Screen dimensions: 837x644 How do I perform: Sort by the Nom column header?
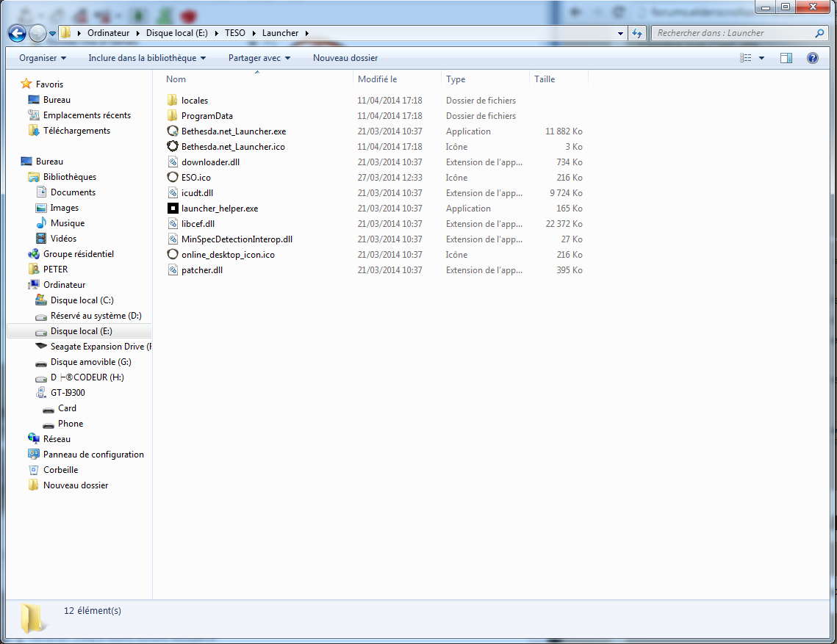tap(176, 79)
